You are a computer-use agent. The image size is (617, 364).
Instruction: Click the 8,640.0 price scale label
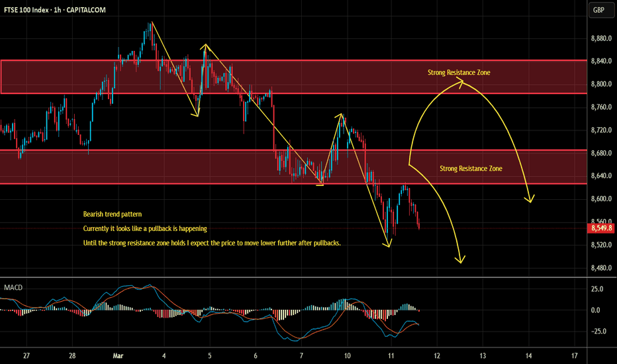pyautogui.click(x=601, y=176)
